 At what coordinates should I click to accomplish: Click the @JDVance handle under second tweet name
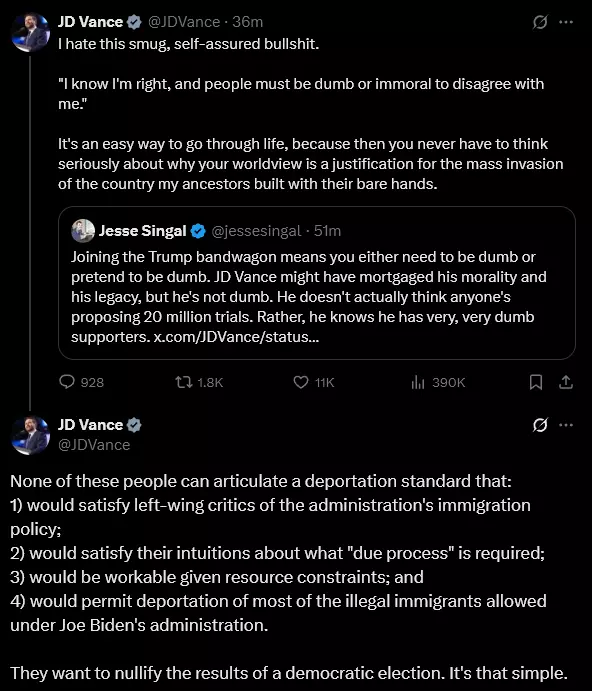point(94,445)
